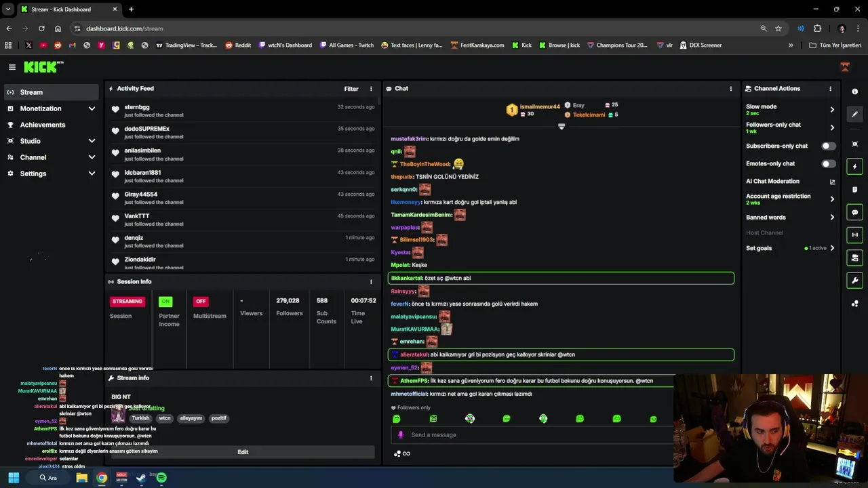Open the Extensions puzzle icon in browser

[x=817, y=28]
